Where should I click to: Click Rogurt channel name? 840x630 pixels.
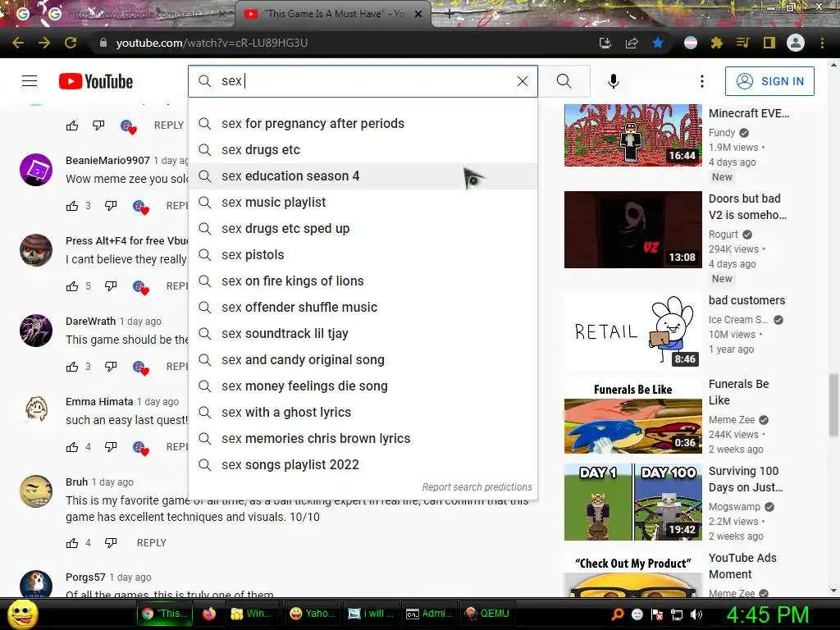point(724,234)
